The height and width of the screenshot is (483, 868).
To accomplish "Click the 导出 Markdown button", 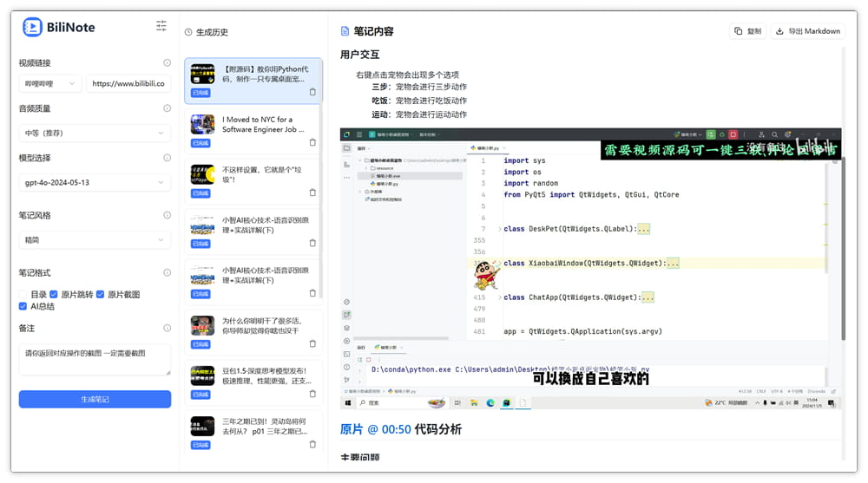I will coord(808,31).
